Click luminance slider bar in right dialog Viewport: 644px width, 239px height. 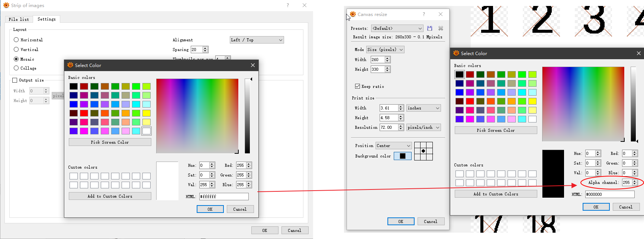click(x=633, y=104)
